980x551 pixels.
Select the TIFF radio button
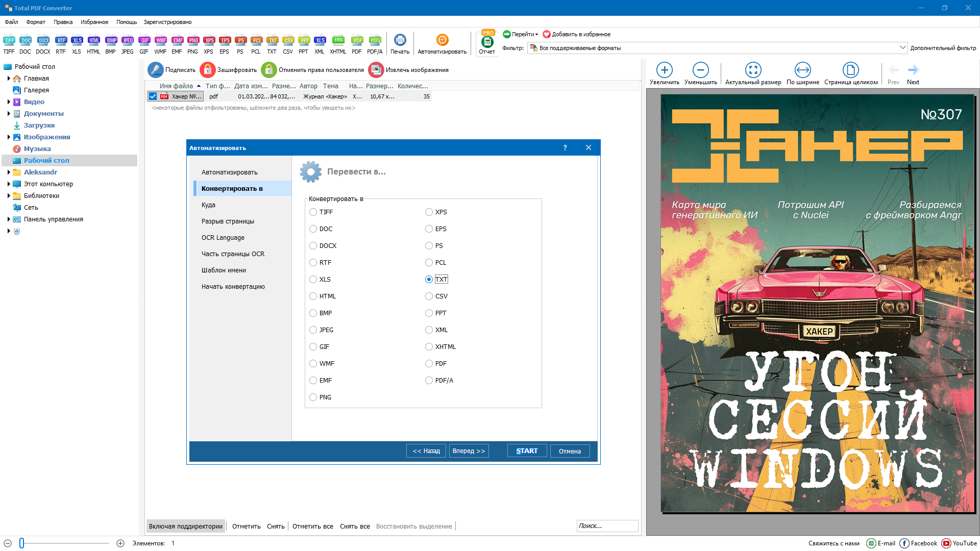(x=313, y=212)
